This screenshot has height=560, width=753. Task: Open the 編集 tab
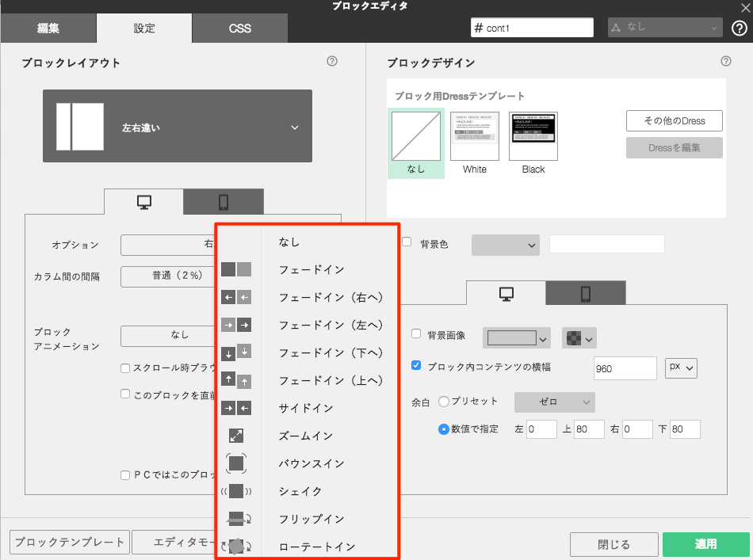(x=48, y=29)
